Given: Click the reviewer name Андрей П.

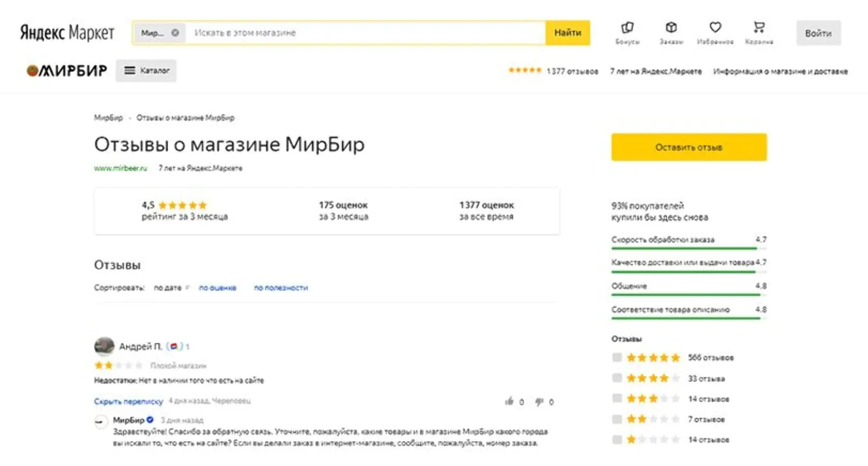Looking at the screenshot, I should pos(141,346).
